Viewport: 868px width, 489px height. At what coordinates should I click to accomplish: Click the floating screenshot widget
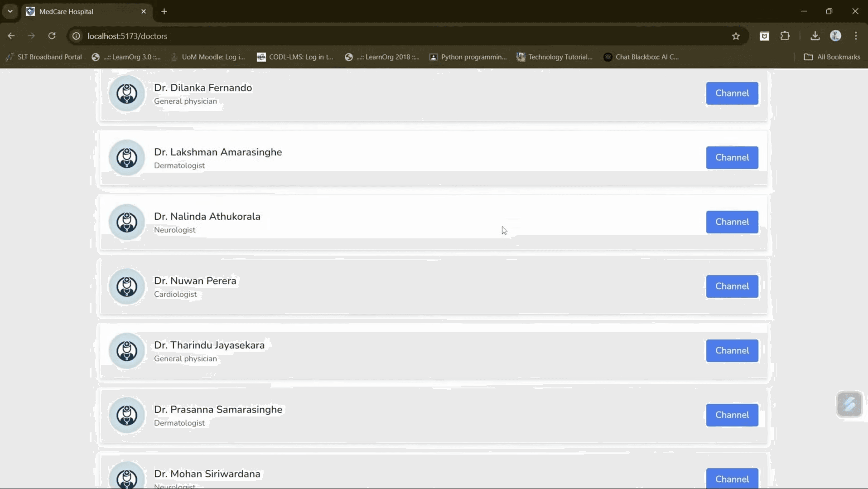pos(850,404)
